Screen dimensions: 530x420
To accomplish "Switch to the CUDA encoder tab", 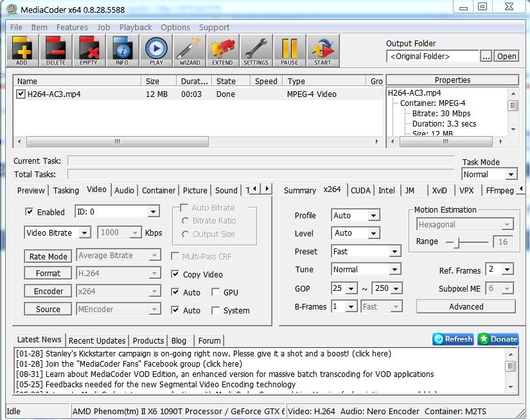I will pos(360,190).
